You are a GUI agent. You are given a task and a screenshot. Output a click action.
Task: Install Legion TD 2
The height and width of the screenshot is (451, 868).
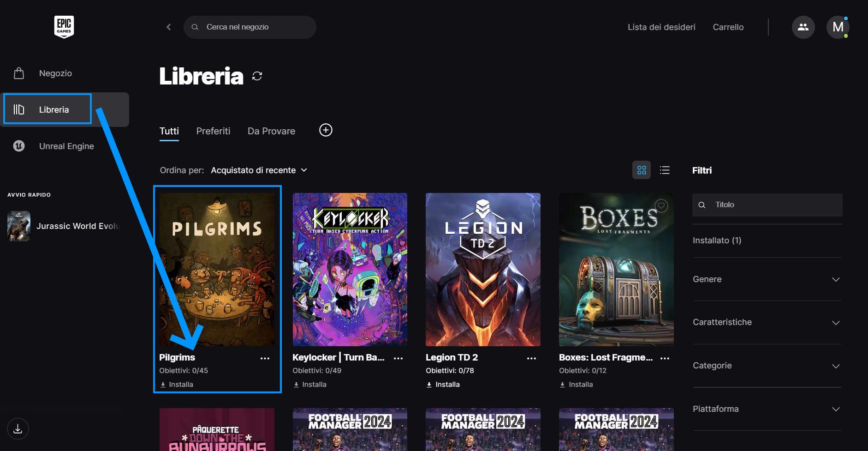(x=443, y=385)
